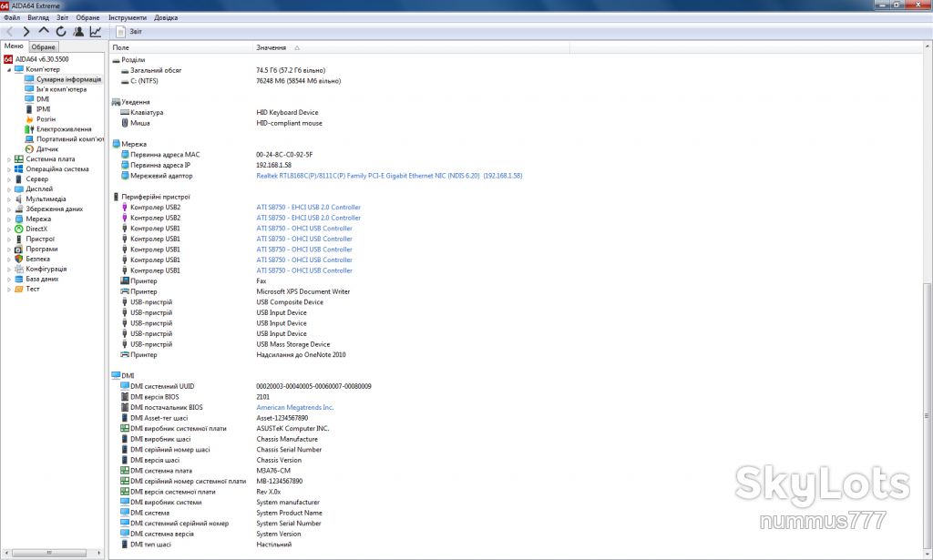Open the Тест benchmark icon
Image resolution: width=933 pixels, height=560 pixels.
coord(18,289)
